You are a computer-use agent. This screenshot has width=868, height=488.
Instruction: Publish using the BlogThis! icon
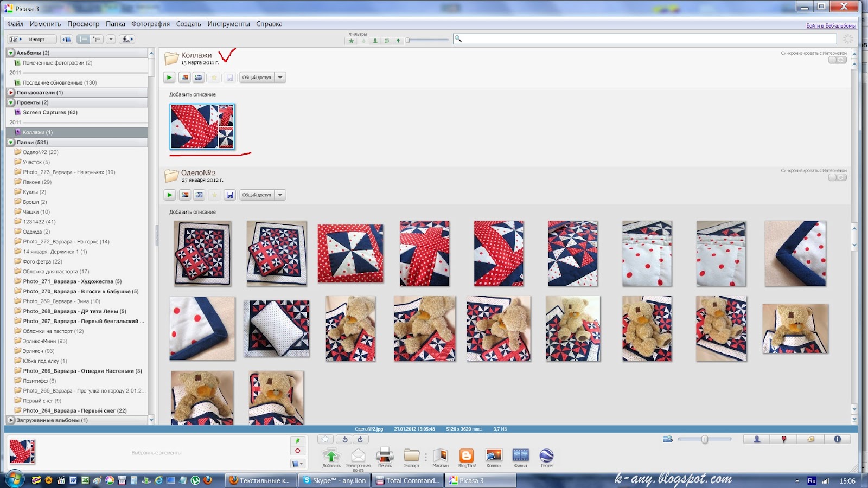pyautogui.click(x=467, y=457)
